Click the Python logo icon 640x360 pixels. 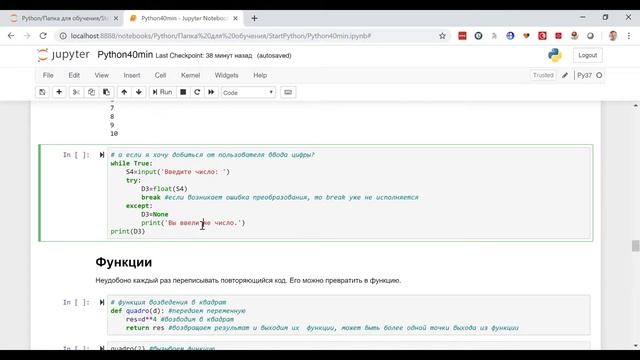click(555, 55)
